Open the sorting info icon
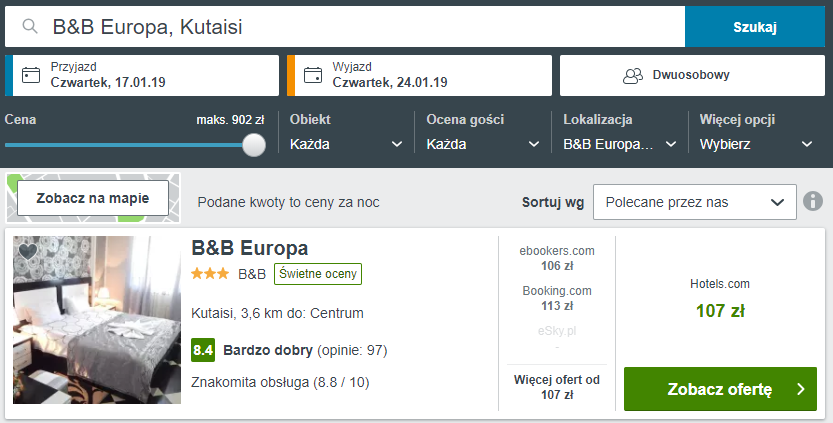Screen dimensions: 833x423 813,201
